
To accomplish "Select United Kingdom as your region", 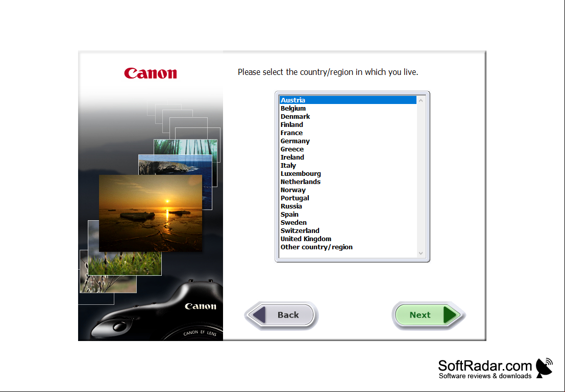I will pyautogui.click(x=348, y=239).
